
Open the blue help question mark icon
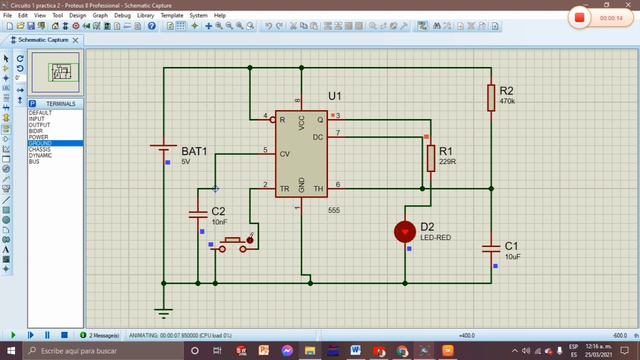151,26
